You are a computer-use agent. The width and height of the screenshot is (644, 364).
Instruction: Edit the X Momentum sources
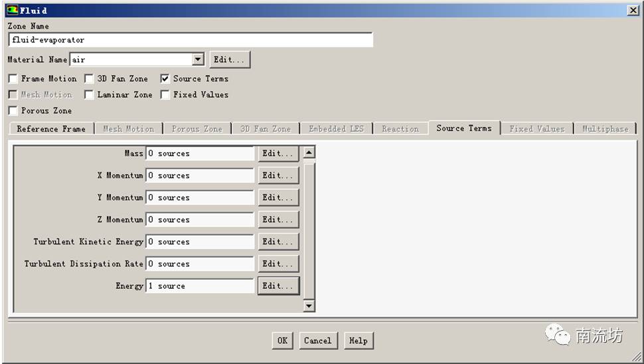tap(278, 175)
